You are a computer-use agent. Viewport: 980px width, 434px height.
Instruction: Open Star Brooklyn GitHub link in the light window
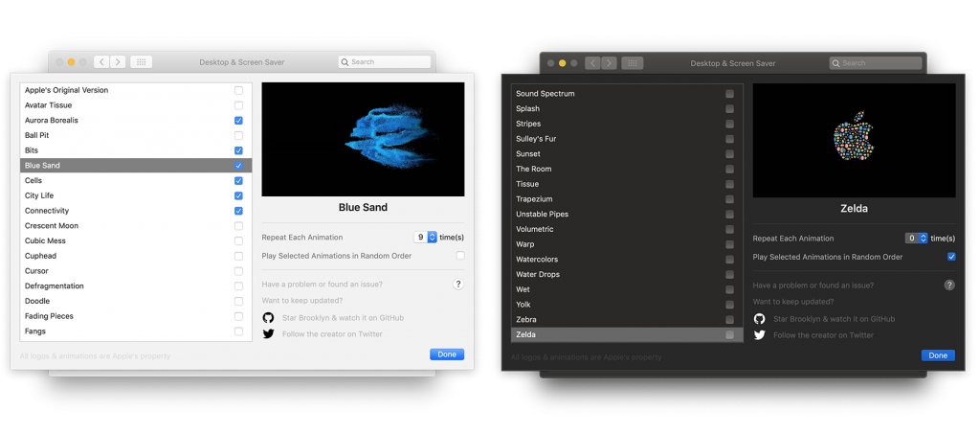point(344,318)
